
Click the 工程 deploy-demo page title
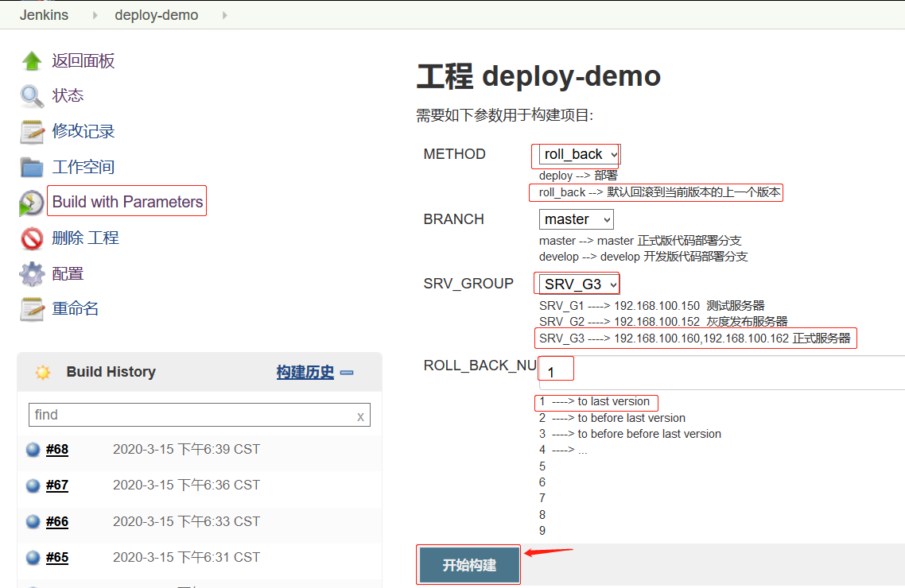tap(538, 76)
